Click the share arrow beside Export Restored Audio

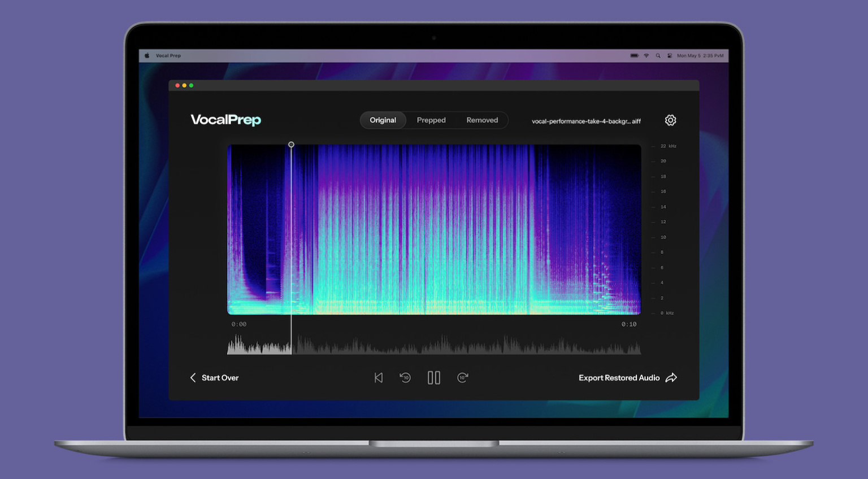point(672,377)
